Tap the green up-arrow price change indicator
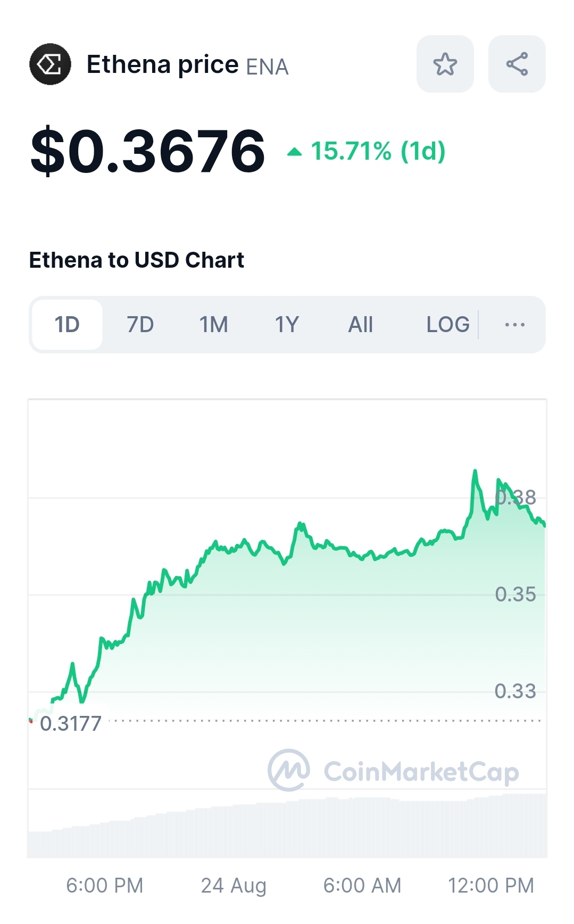 [294, 152]
